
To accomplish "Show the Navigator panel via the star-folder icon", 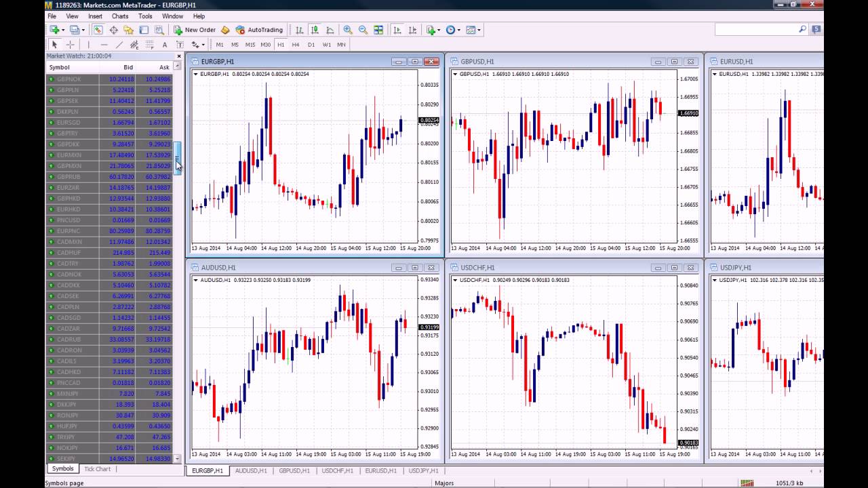I will click(x=128, y=30).
